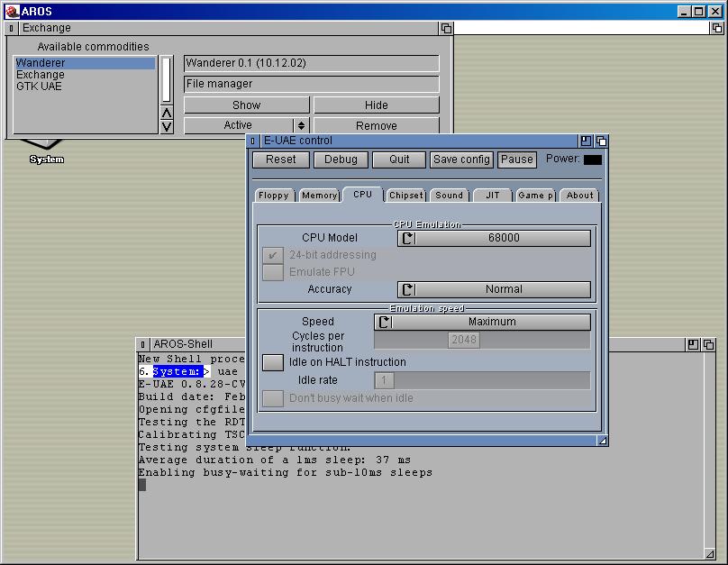
Task: Cycle the CPU Model selector showing 68000
Action: tap(494, 238)
